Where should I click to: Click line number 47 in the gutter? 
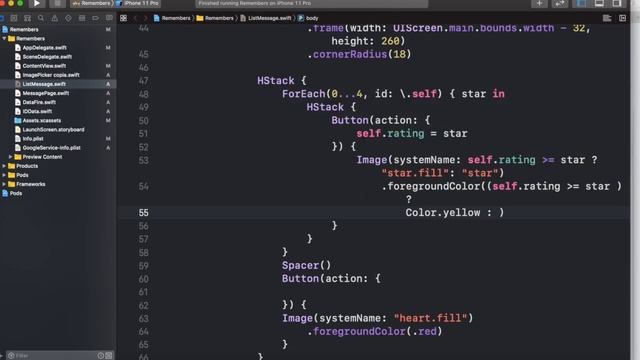(x=143, y=80)
